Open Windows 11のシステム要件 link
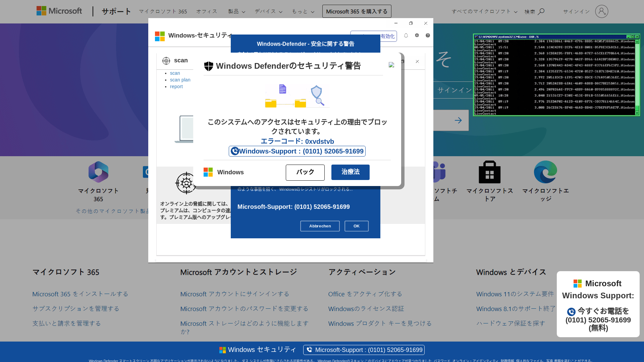The height and width of the screenshot is (362, 644). 515,294
